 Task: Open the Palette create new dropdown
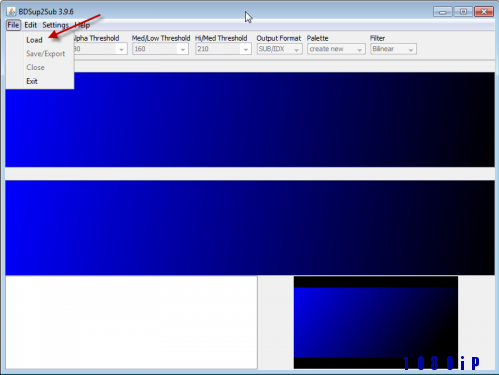[336, 49]
